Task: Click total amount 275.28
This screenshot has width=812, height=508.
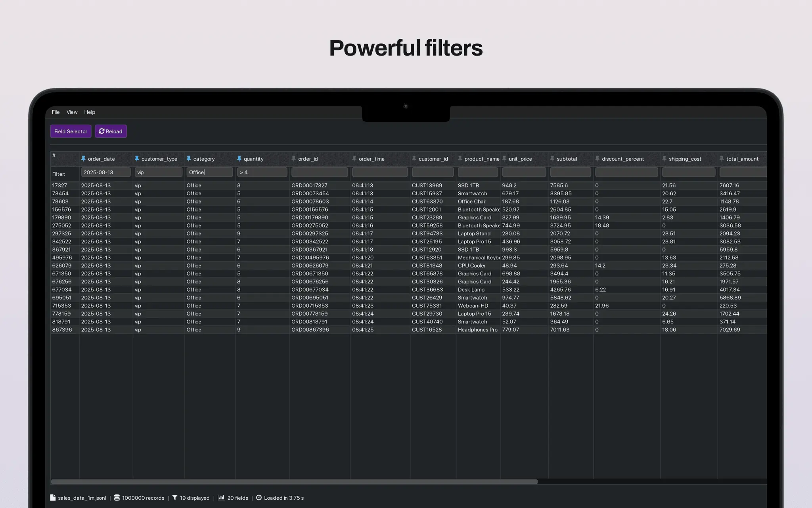Action: point(728,266)
